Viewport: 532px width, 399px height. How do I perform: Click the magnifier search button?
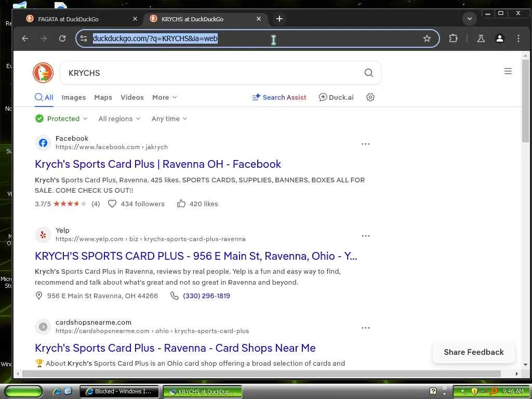tap(368, 73)
